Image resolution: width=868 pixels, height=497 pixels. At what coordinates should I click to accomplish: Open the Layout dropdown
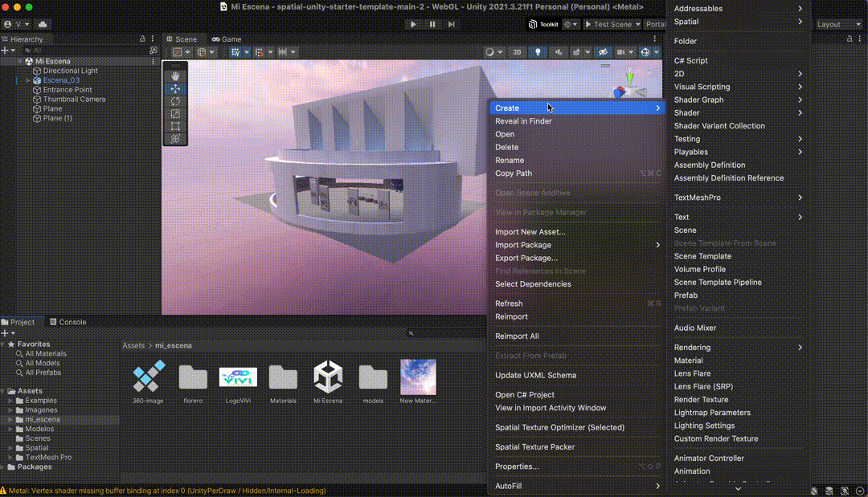coord(838,24)
